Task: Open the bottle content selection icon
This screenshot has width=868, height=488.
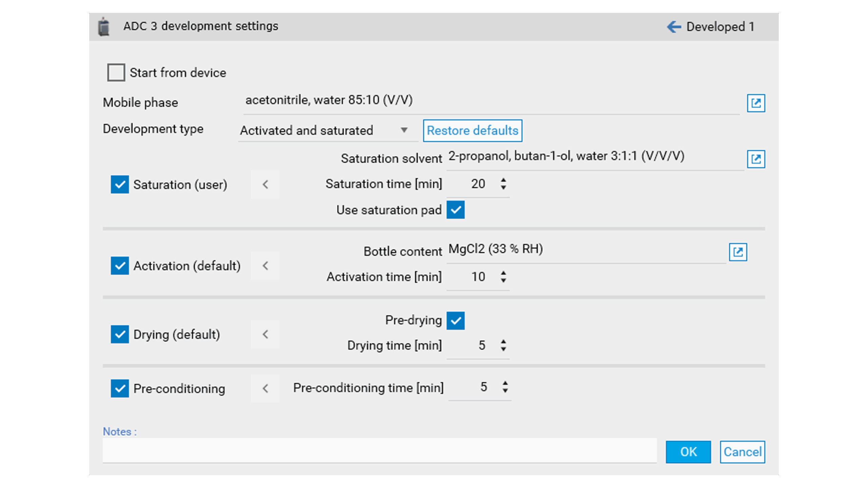Action: (738, 252)
